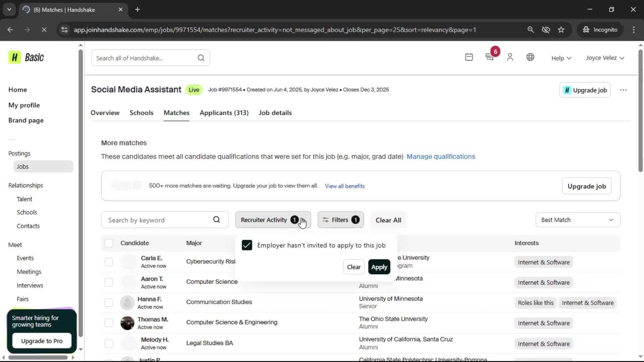
Task: Open the three-dot job options menu
Action: coord(623,90)
